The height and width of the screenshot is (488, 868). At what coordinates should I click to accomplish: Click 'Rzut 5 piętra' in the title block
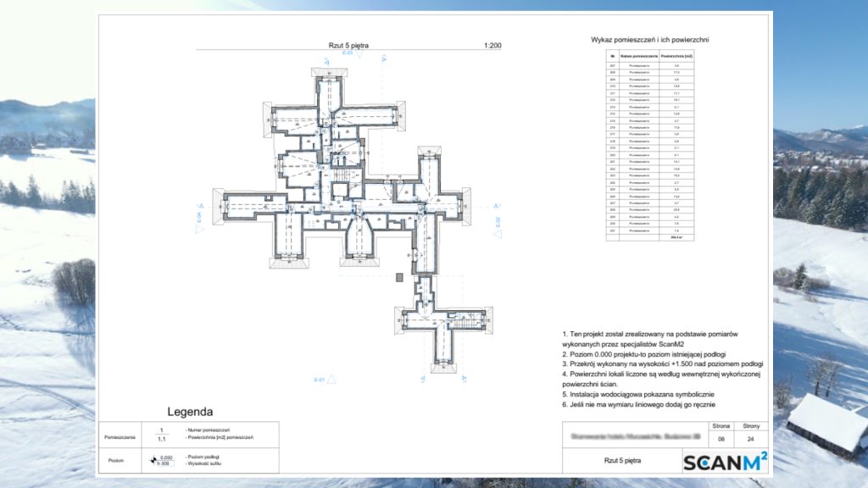pos(622,461)
